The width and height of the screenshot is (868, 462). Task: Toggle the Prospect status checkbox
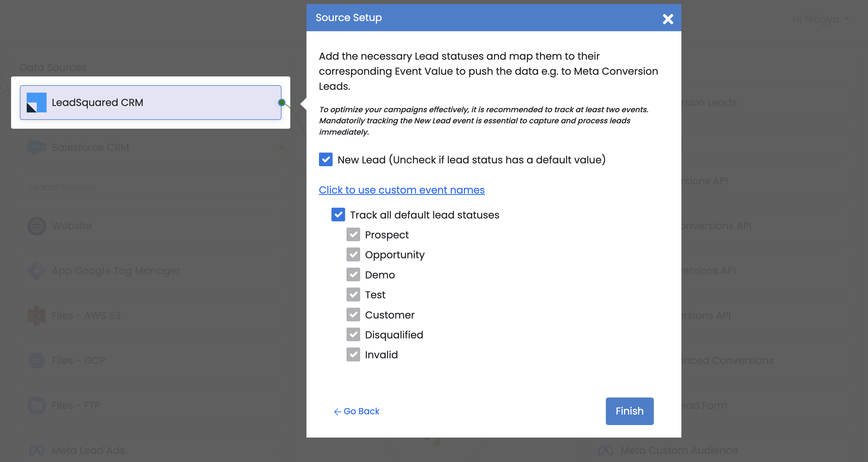click(x=353, y=234)
